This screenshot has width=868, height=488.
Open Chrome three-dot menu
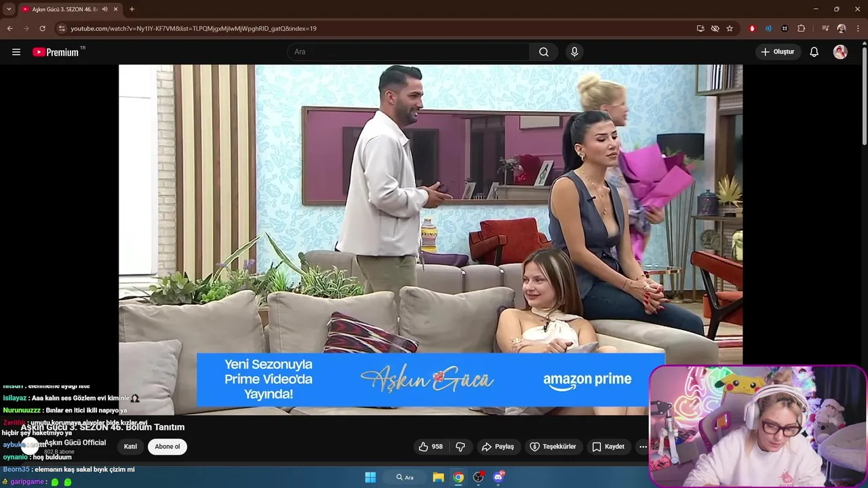click(x=857, y=28)
